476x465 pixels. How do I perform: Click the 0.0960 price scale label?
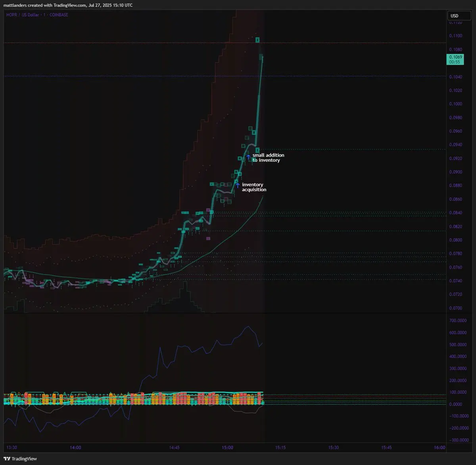pyautogui.click(x=455, y=131)
